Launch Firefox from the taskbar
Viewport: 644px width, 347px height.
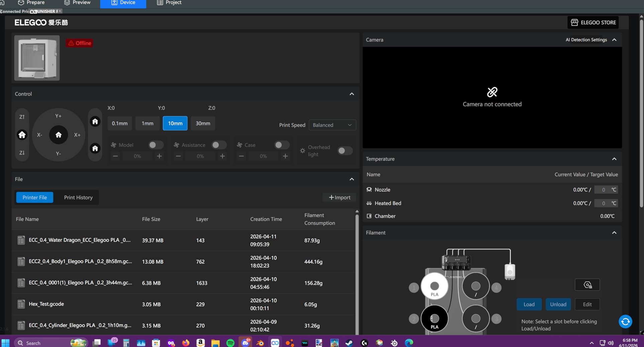186,343
